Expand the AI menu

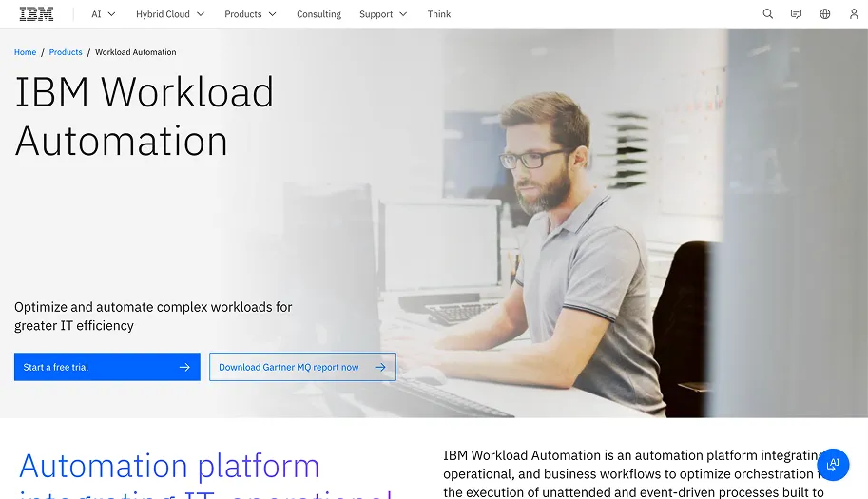[104, 14]
